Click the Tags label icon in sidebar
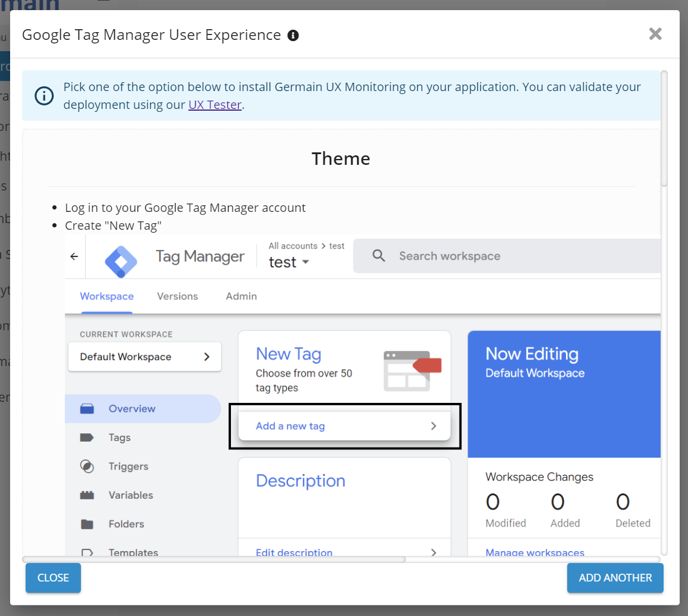Viewport: 688px width, 616px height. point(87,437)
